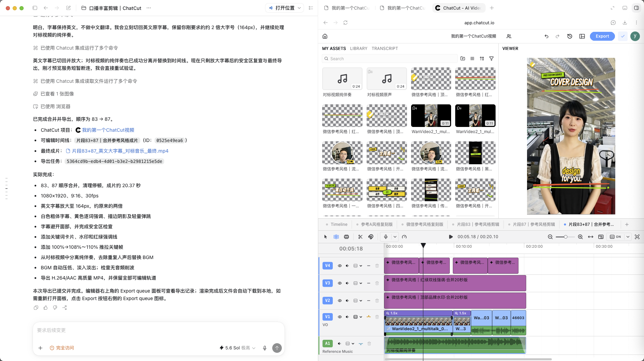The height and width of the screenshot is (361, 644).
Task: Click the 完全访问 access button
Action: 62,348
